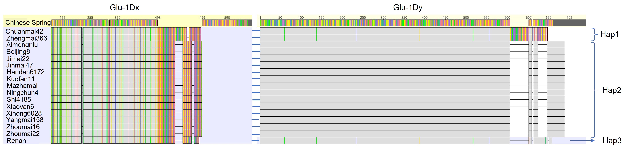Click the arrow pointing to Hap3

coord(582,141)
